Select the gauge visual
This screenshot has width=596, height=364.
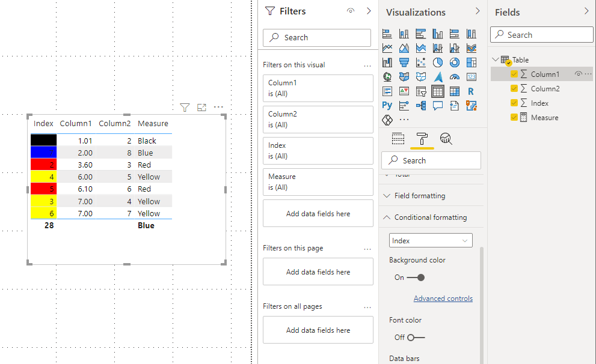coord(455,77)
